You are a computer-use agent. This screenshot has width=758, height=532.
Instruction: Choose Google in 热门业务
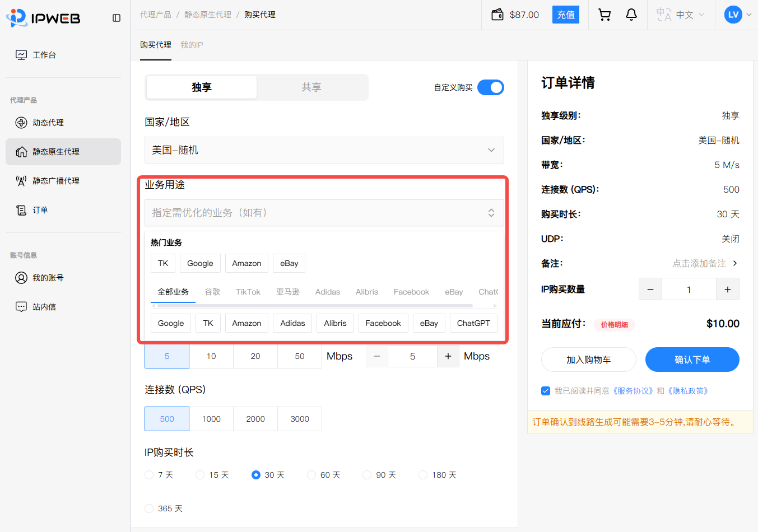200,263
